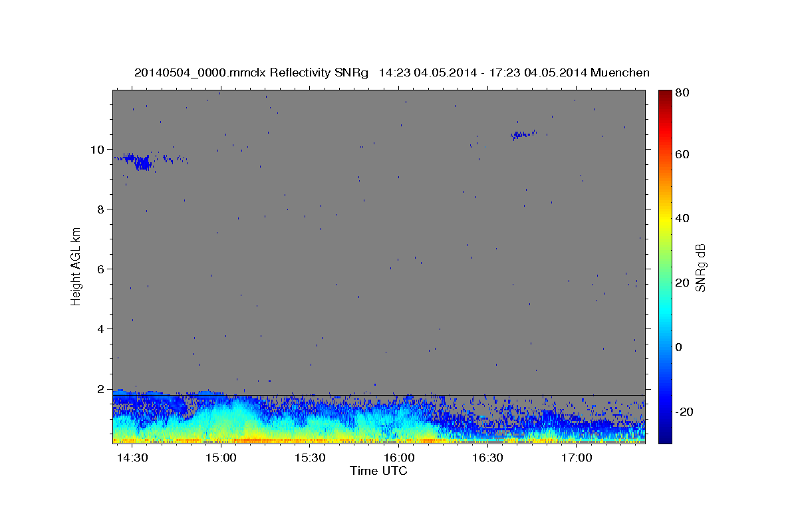Screen dimensions: 798x532
Task: Click the 14:30 time tick label
Action: click(x=132, y=458)
